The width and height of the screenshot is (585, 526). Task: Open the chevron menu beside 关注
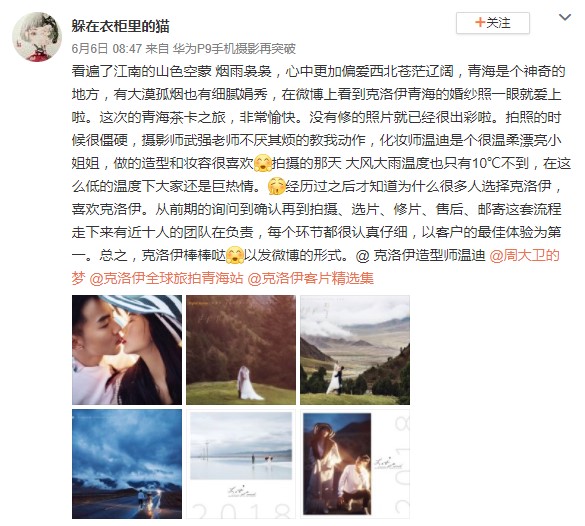point(564,18)
